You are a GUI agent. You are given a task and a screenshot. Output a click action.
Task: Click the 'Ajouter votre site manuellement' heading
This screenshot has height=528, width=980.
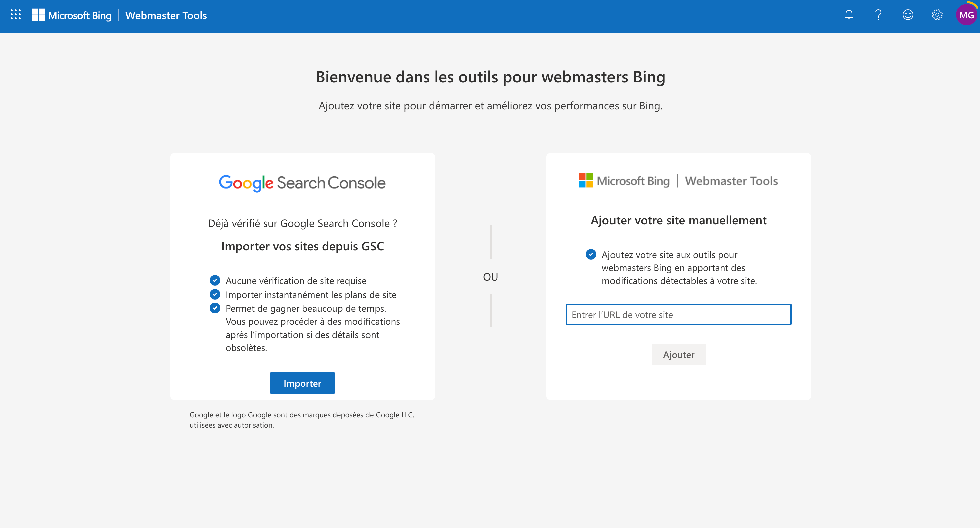point(679,220)
